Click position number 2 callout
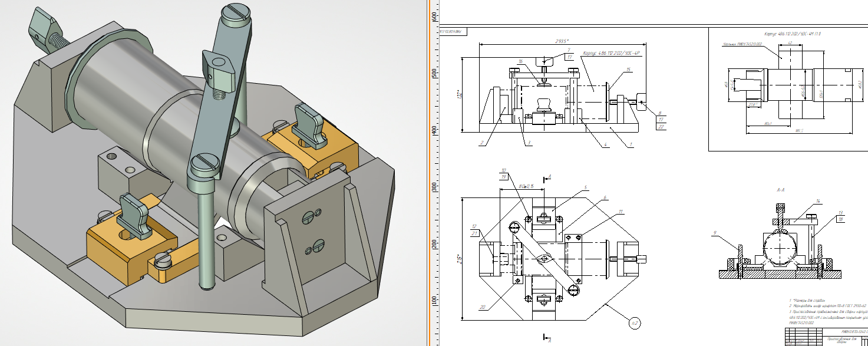868x346 pixels. pos(481,143)
